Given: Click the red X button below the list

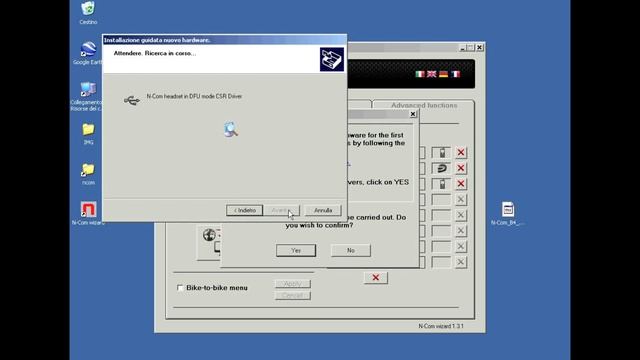Looking at the screenshot, I should click(x=376, y=278).
